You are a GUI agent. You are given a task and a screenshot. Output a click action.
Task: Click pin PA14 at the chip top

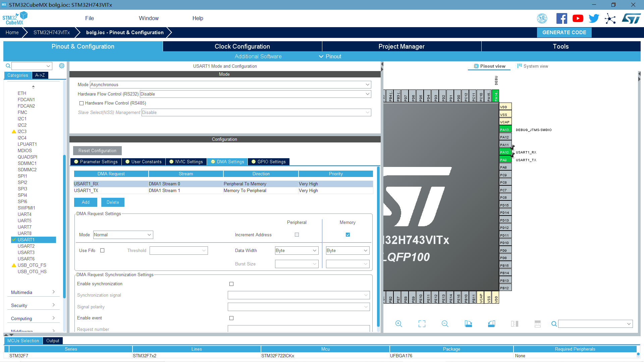point(496,96)
